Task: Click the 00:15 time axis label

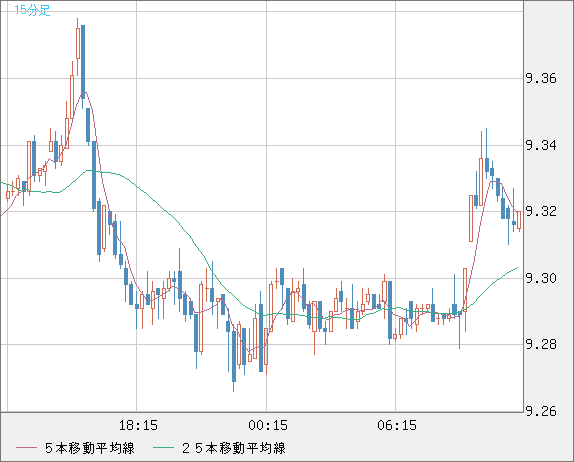Action: coord(268,425)
